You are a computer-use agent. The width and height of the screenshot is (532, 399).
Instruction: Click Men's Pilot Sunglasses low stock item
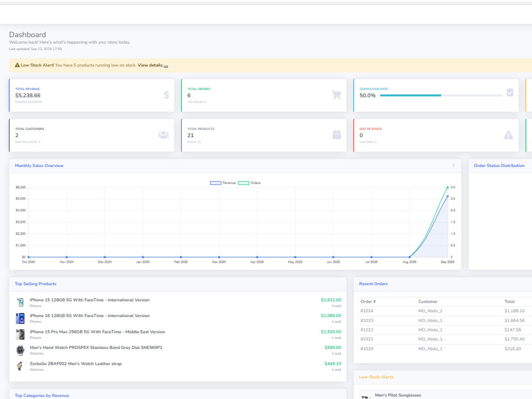click(398, 395)
